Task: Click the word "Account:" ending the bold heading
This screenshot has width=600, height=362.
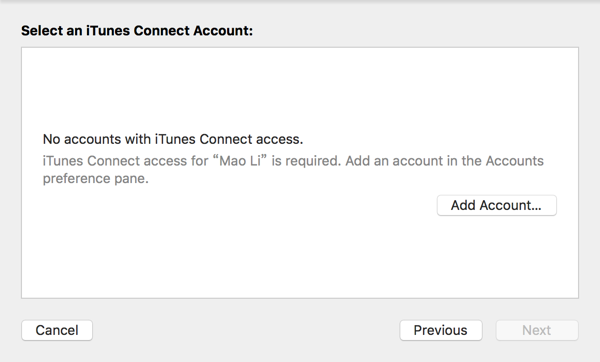Action: point(223,31)
